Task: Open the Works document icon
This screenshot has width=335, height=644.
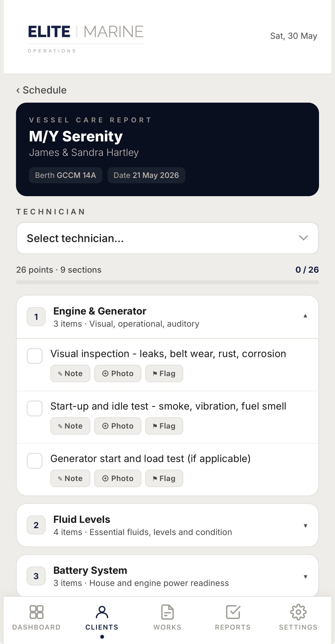Action: (x=167, y=612)
